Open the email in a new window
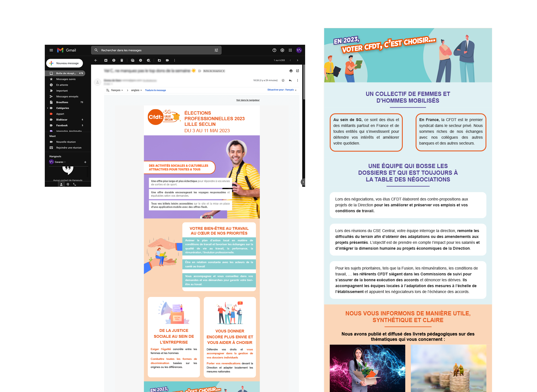The image size is (537, 392). click(298, 71)
